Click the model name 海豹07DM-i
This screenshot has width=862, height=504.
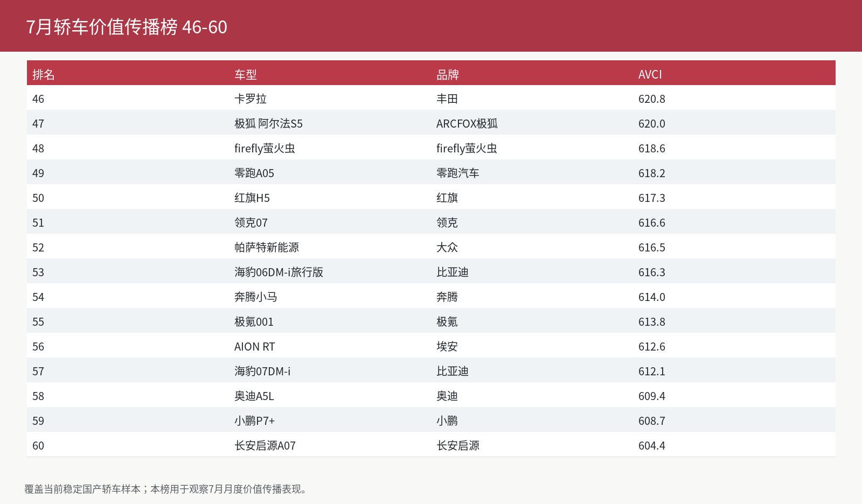click(262, 372)
